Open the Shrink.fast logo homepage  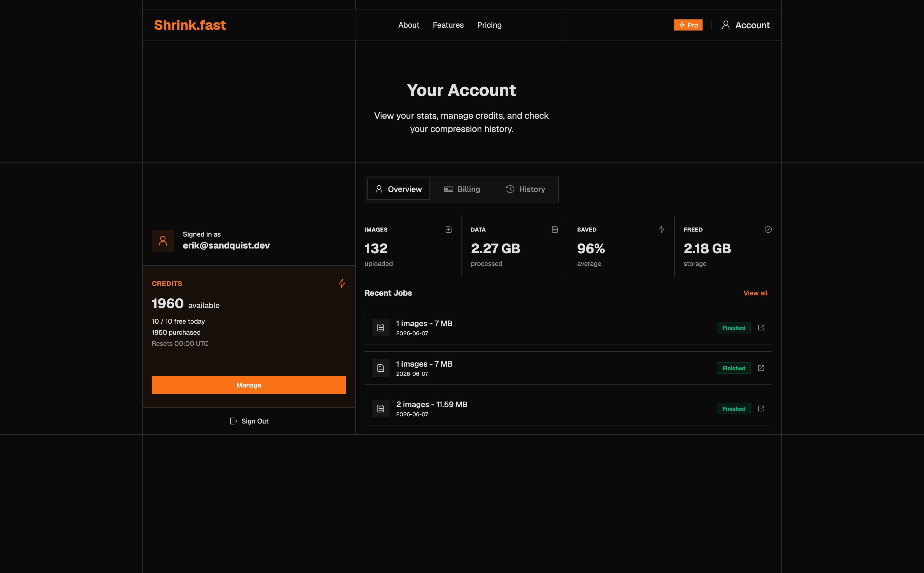click(190, 25)
